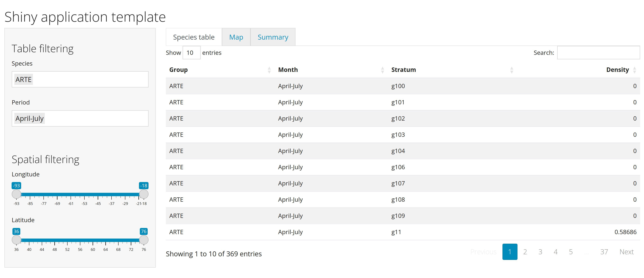The width and height of the screenshot is (644, 278).
Task: Sort table by Stratum column arrows
Action: (512, 70)
